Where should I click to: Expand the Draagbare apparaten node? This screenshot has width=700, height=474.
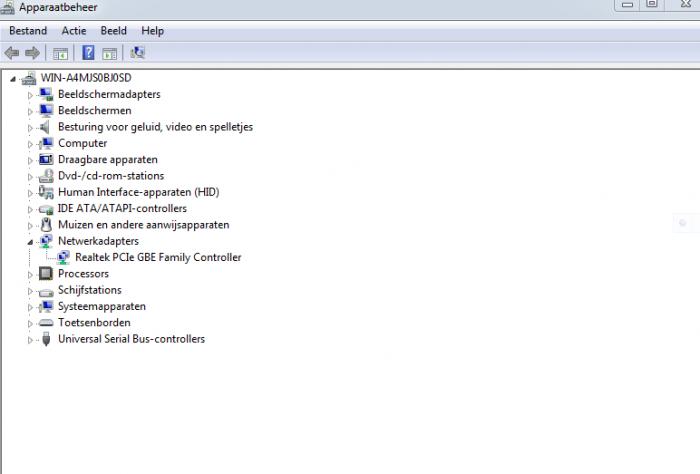pos(30,160)
